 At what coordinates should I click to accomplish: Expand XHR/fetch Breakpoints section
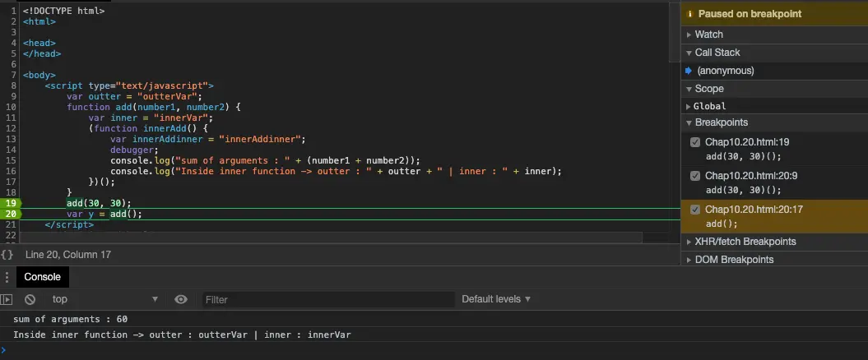tap(689, 242)
